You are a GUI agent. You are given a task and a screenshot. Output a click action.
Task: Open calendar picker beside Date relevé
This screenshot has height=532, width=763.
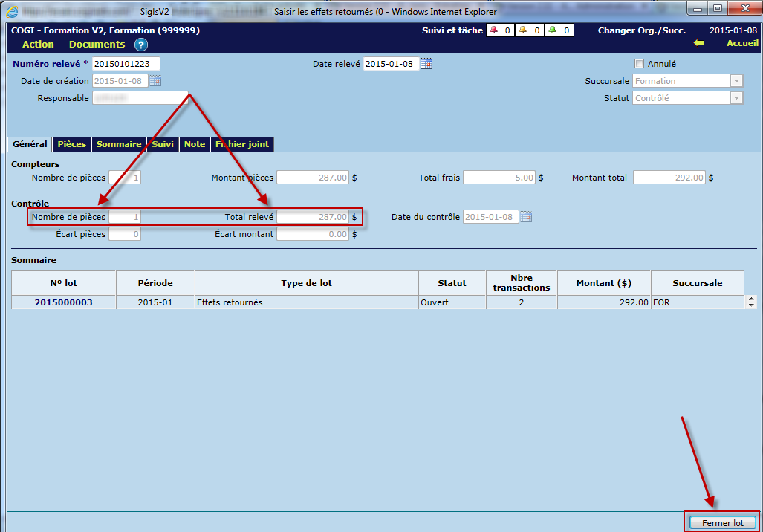[x=426, y=64]
